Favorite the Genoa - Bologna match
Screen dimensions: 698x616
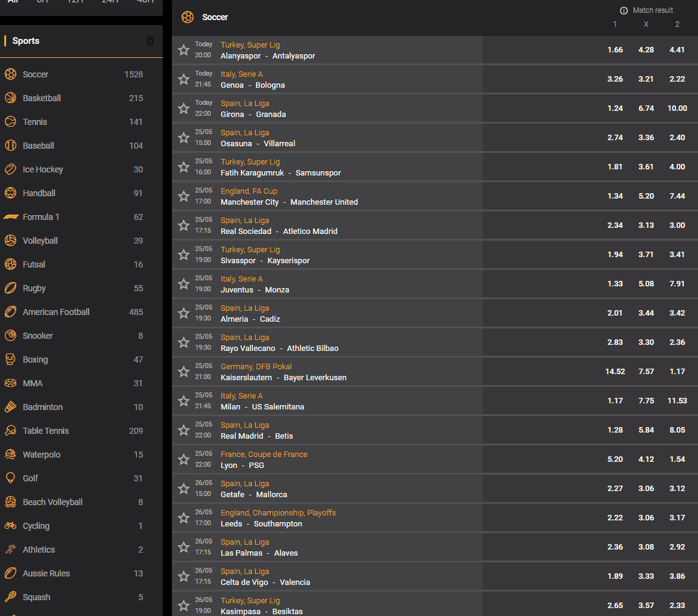coord(183,79)
